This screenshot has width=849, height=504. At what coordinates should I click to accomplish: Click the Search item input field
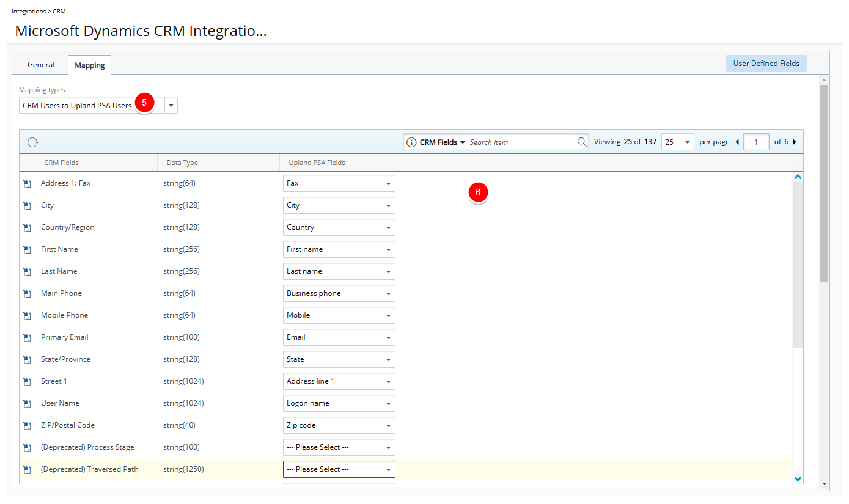[521, 142]
